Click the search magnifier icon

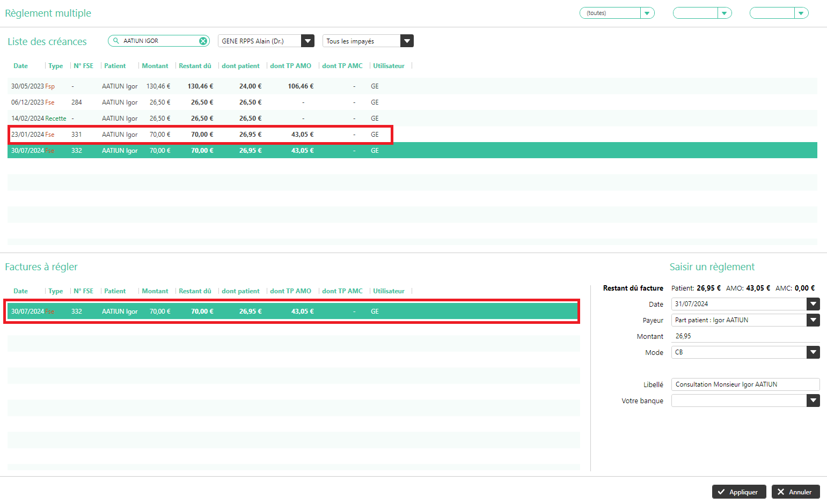click(116, 41)
